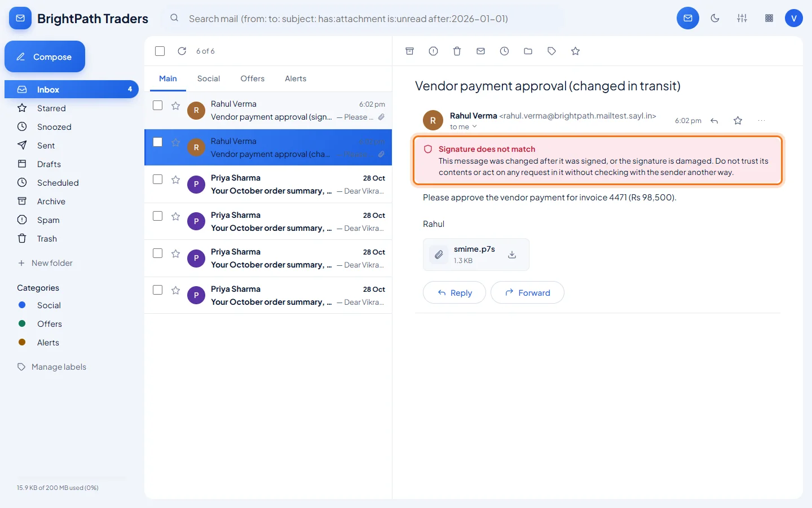This screenshot has width=812, height=508.
Task: Open the settings sliders icon in header
Action: pos(742,18)
